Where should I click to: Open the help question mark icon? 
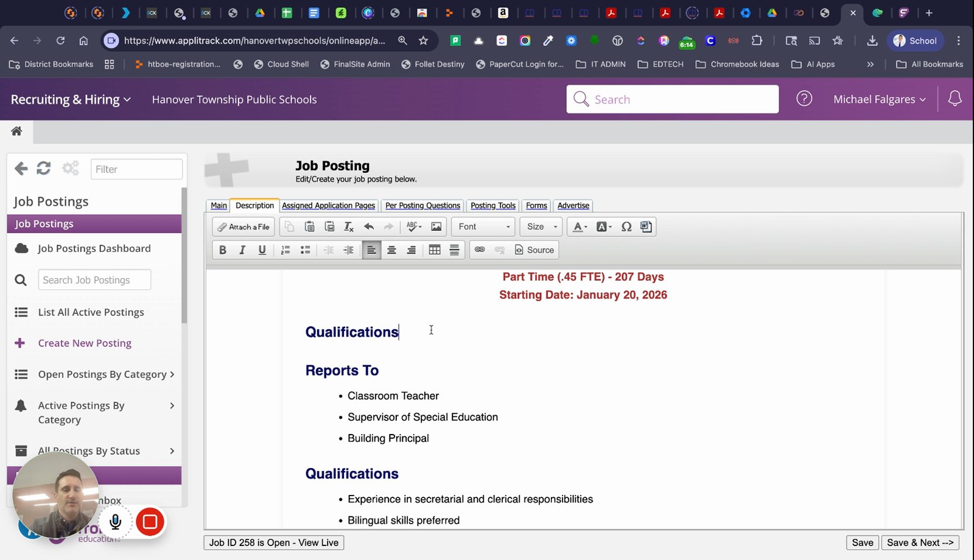click(x=804, y=98)
